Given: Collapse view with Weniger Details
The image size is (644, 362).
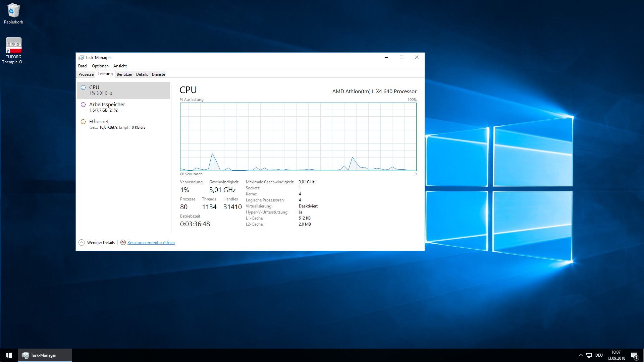Looking at the screenshot, I should pyautogui.click(x=97, y=242).
